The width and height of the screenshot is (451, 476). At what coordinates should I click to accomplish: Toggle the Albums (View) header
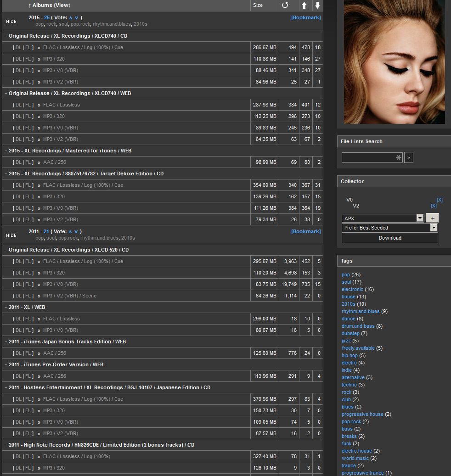click(49, 5)
